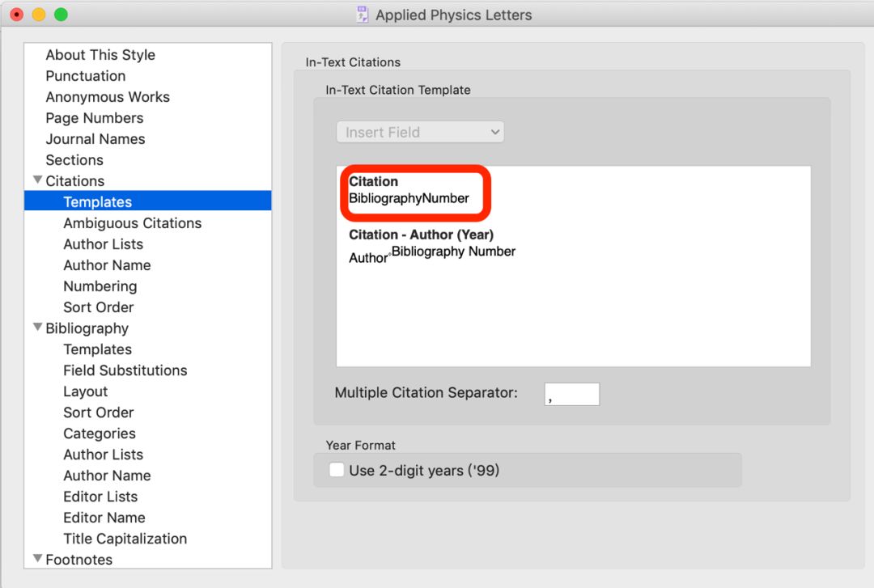Select Author Name under Citations
The image size is (874, 588).
(x=107, y=265)
